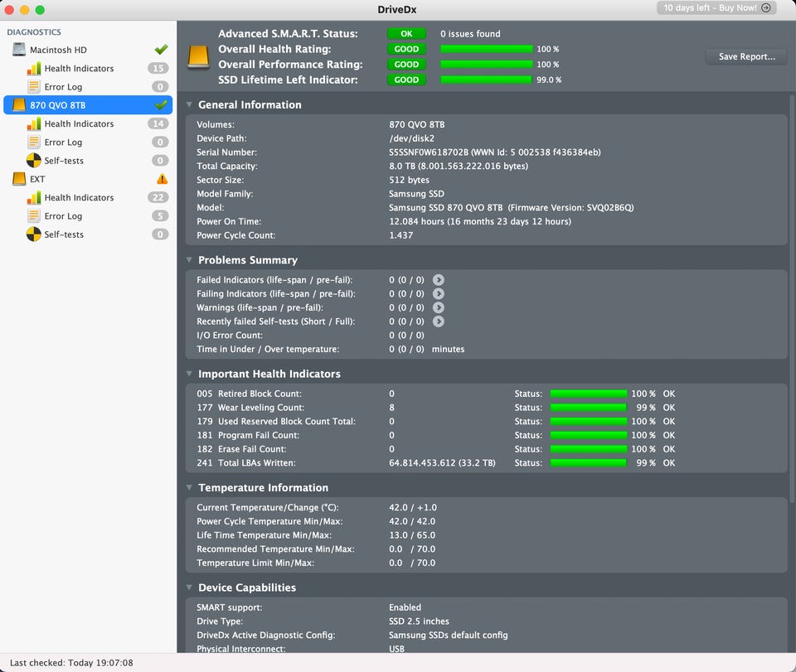This screenshot has height=672, width=796.
Task: Click the green checkmark beside Macintosh HD
Action: [161, 49]
